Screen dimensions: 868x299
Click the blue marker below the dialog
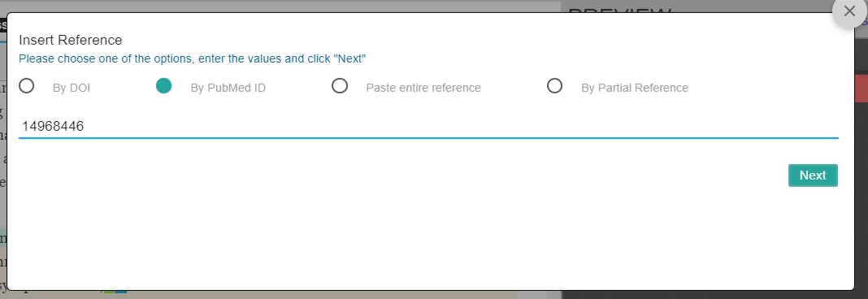120,291
